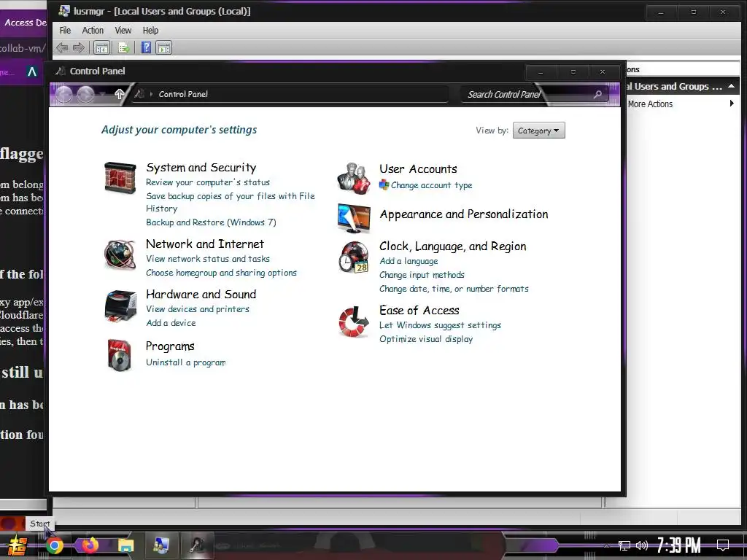Switch to Control Panel taskbar icon

point(197,545)
